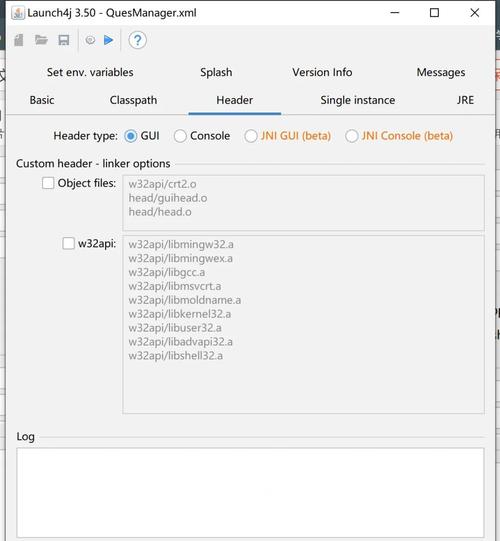Screen dimensions: 500x541
Task: Switch to the Classpath tab
Action: tap(133, 100)
